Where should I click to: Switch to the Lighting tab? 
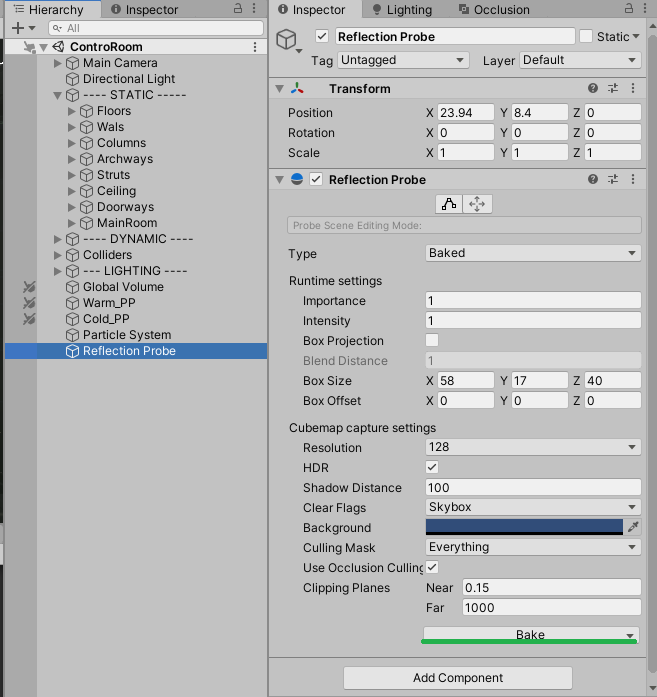click(402, 9)
